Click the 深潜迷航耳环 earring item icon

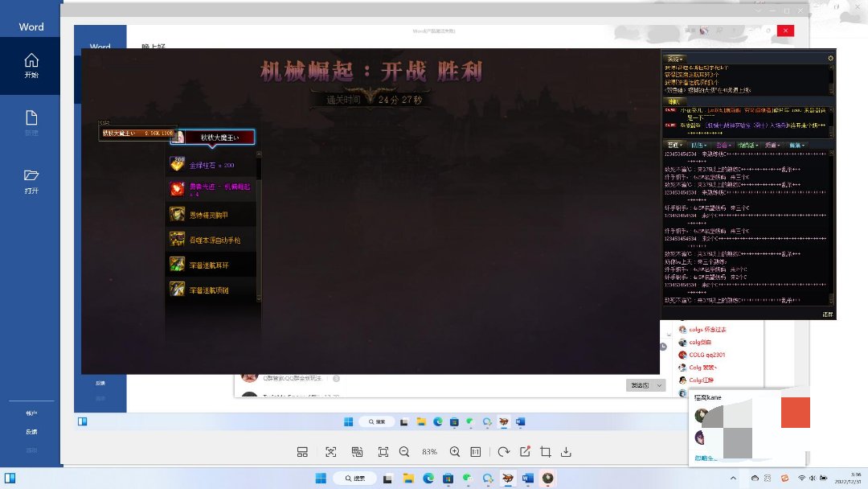click(x=177, y=264)
